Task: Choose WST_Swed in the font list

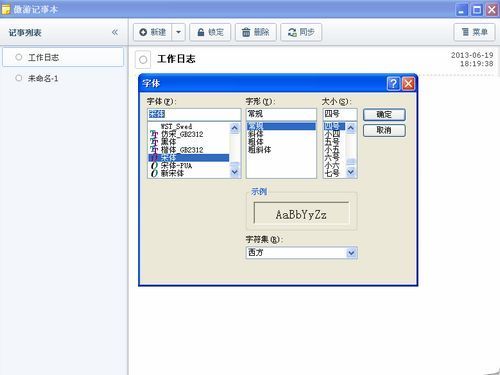Action: pyautogui.click(x=189, y=126)
